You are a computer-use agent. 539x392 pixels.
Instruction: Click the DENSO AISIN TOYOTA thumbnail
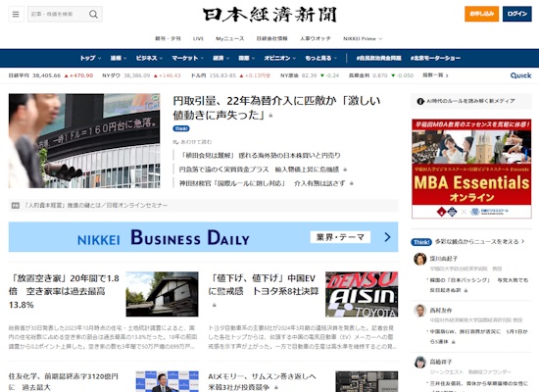pyautogui.click(x=362, y=294)
